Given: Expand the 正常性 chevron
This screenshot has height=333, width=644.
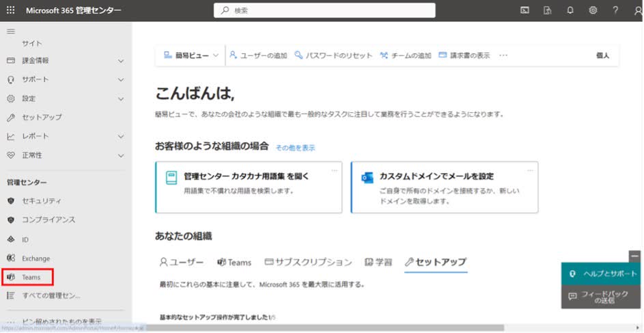Looking at the screenshot, I should 121,156.
